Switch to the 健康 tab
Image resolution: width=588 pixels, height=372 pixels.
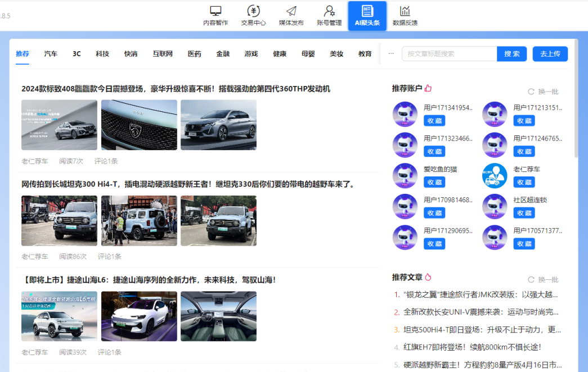[x=280, y=54]
